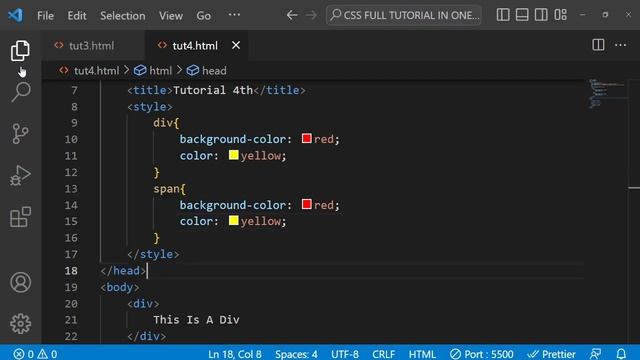Screen dimensions: 640x360
Task: Click Prettier formatter status item
Action: pos(551,354)
